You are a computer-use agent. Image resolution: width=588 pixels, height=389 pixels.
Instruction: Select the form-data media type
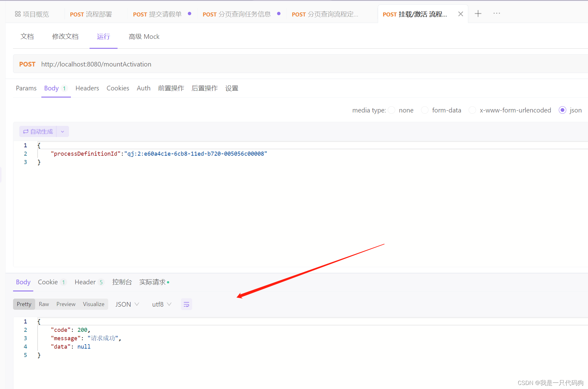coord(425,110)
